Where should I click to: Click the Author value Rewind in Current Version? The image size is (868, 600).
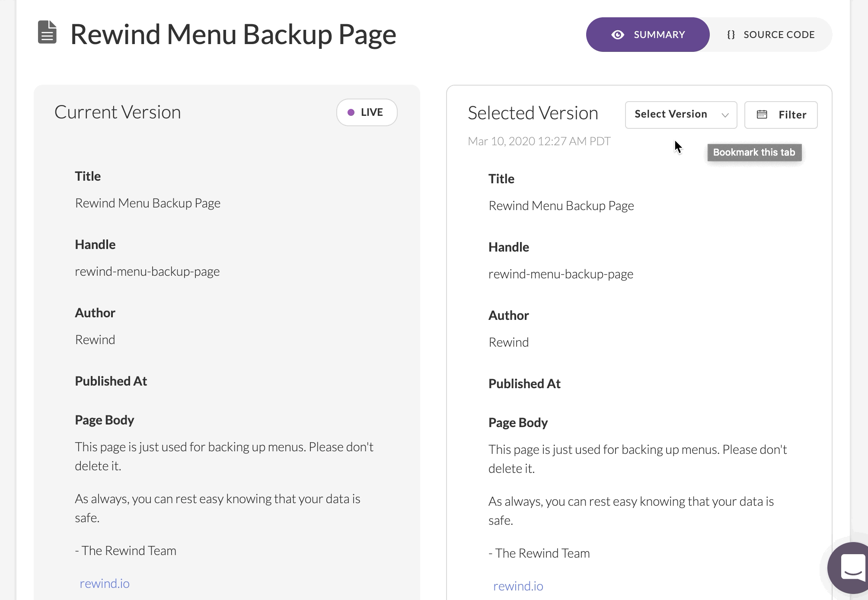click(x=95, y=340)
